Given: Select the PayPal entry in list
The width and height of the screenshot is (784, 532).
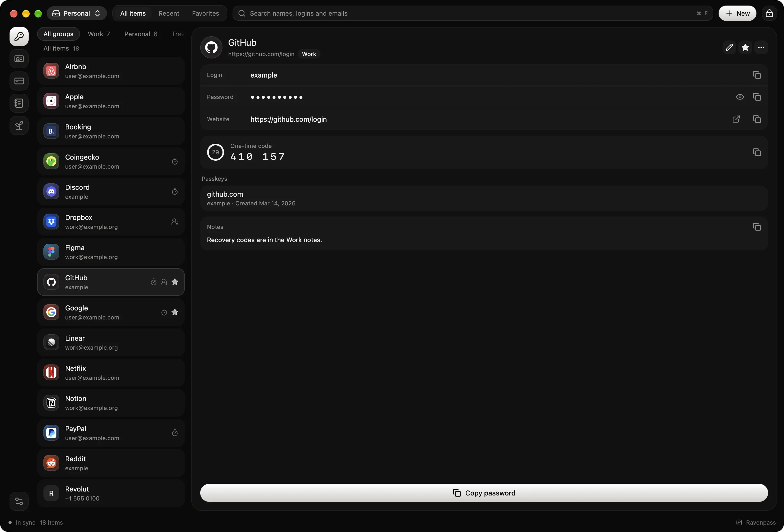Looking at the screenshot, I should pos(111,433).
